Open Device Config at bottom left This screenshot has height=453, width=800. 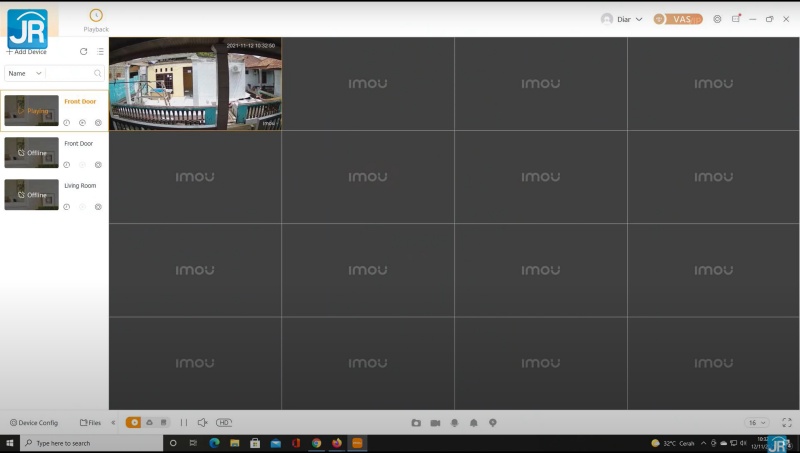(34, 423)
